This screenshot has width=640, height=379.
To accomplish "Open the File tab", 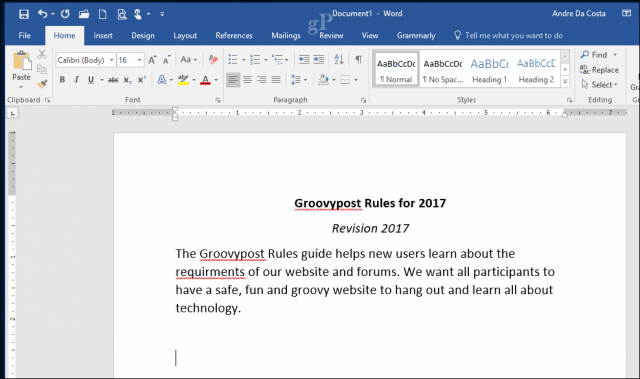I will tap(24, 35).
